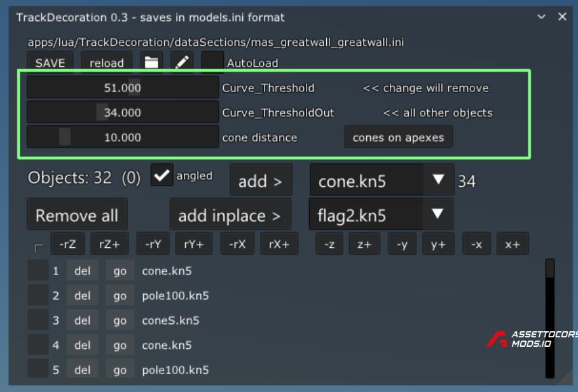The image size is (578, 392).
Task: Click the -y move button
Action: coord(402,243)
